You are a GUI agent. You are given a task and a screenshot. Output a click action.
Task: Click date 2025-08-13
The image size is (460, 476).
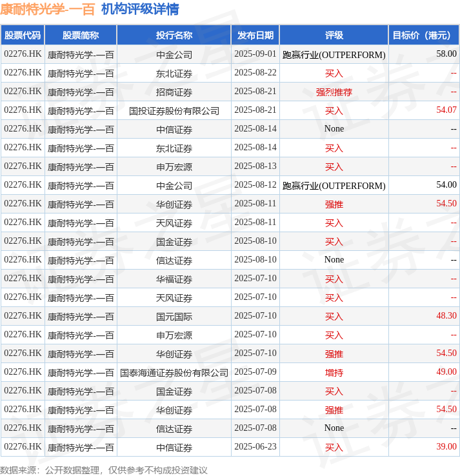click(x=255, y=166)
